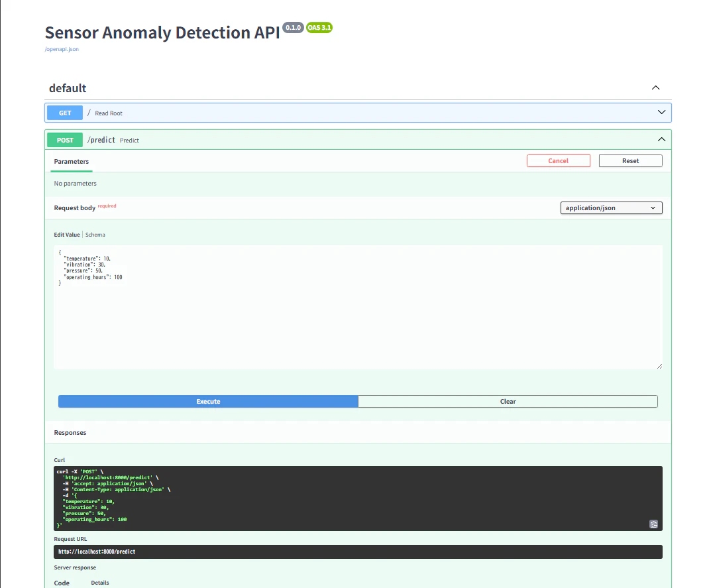709x588 pixels.
Task: Click the Reset button
Action: tap(630, 160)
